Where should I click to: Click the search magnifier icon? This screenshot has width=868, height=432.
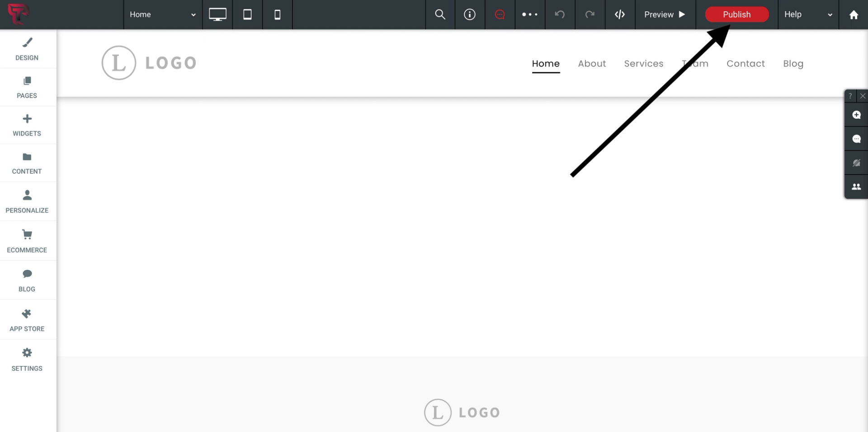pos(440,14)
